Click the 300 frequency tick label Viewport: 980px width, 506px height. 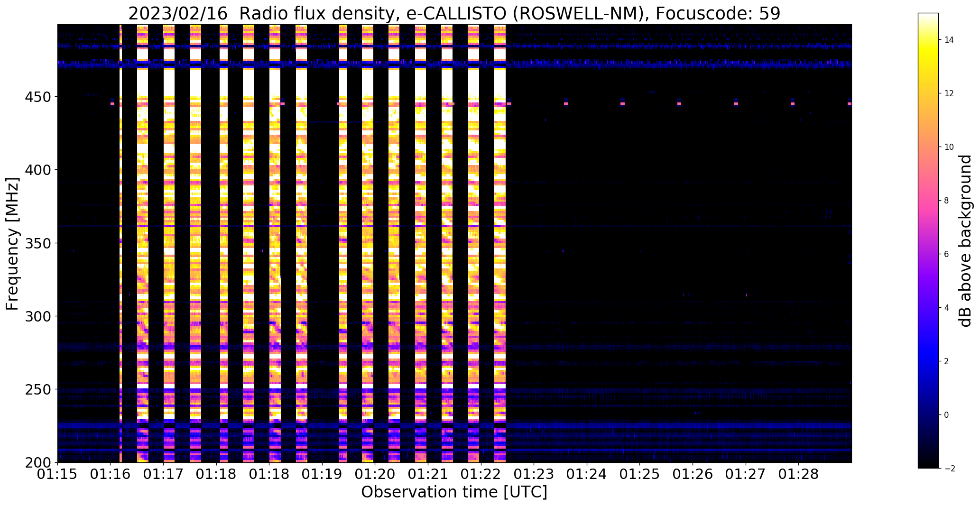(38, 316)
